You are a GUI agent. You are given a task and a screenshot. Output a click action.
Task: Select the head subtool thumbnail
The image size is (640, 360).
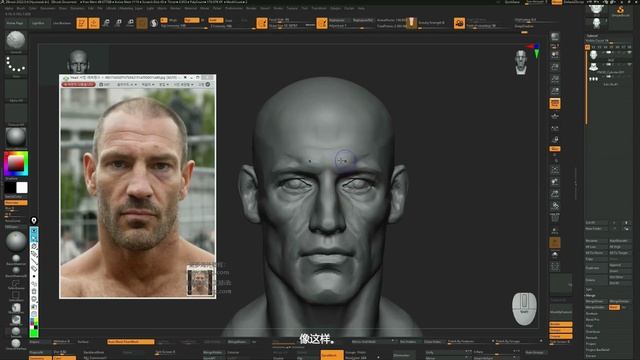pos(593,54)
